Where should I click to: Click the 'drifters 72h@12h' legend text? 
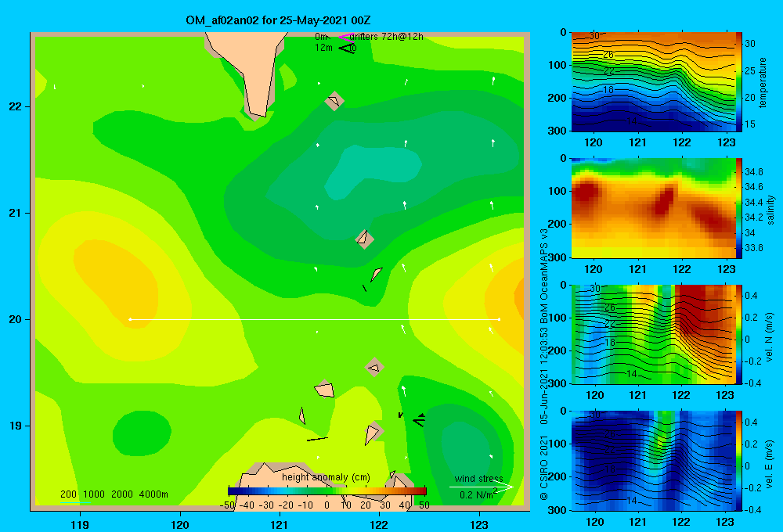point(386,37)
